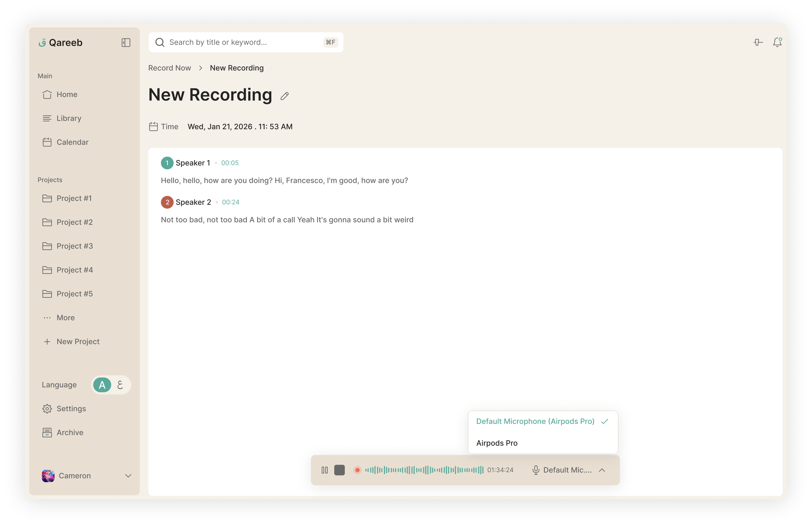Switch language to Arabic (ع)

(120, 385)
